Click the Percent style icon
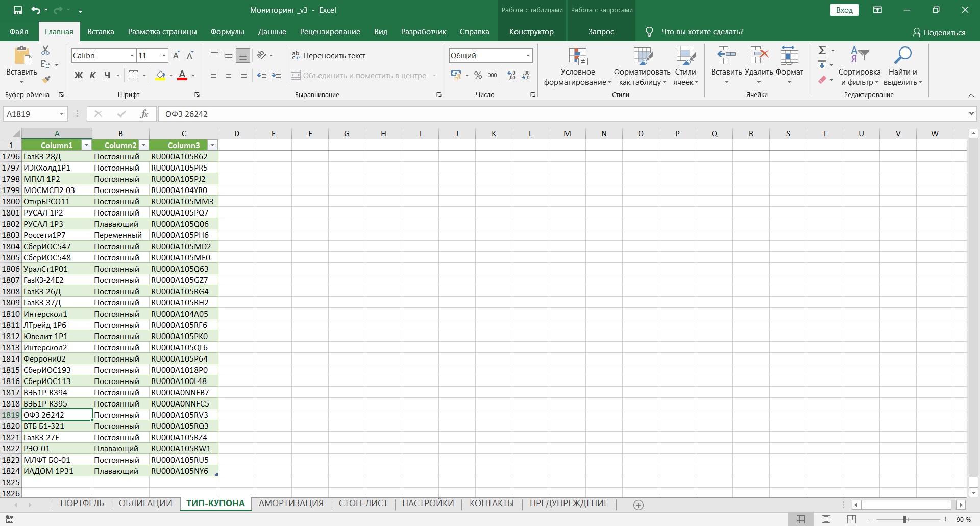Screen dimensions: 980x526 [x=478, y=75]
